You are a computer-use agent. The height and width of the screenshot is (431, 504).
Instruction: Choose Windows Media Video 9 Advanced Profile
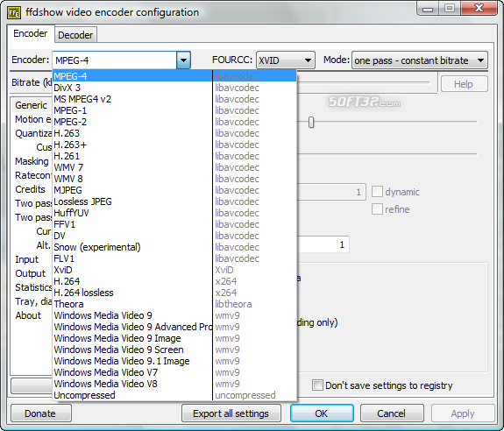click(x=174, y=327)
